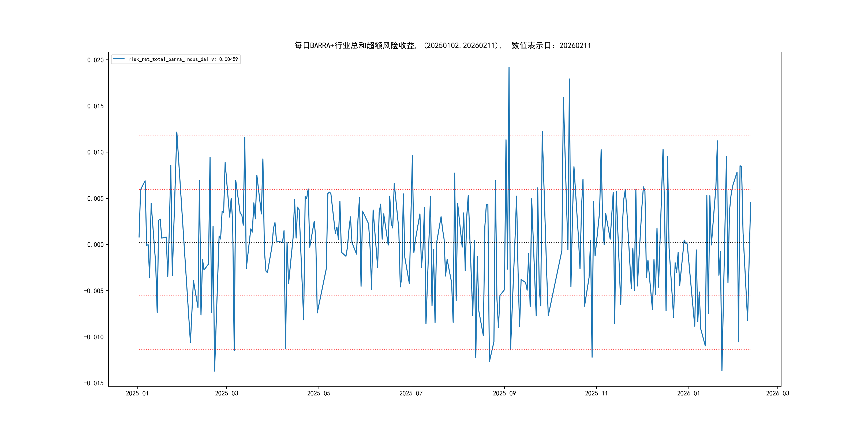The width and height of the screenshot is (868, 434).
Task: Click the 2026-01 x-axis tick label
Action: pos(689,393)
